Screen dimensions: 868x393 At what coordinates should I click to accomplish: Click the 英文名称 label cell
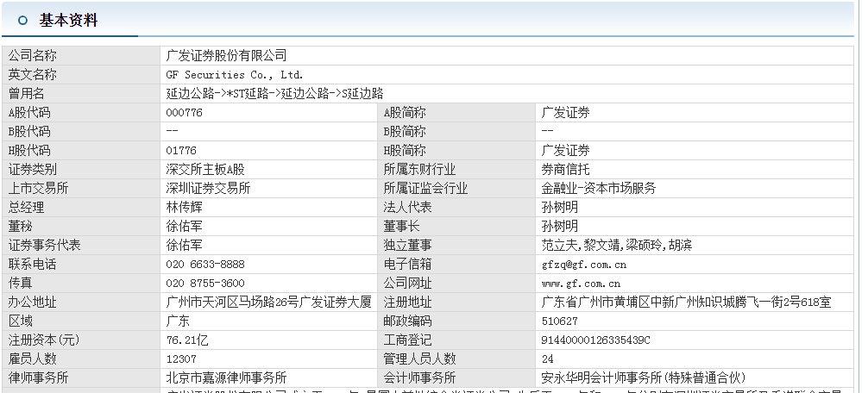click(x=81, y=75)
